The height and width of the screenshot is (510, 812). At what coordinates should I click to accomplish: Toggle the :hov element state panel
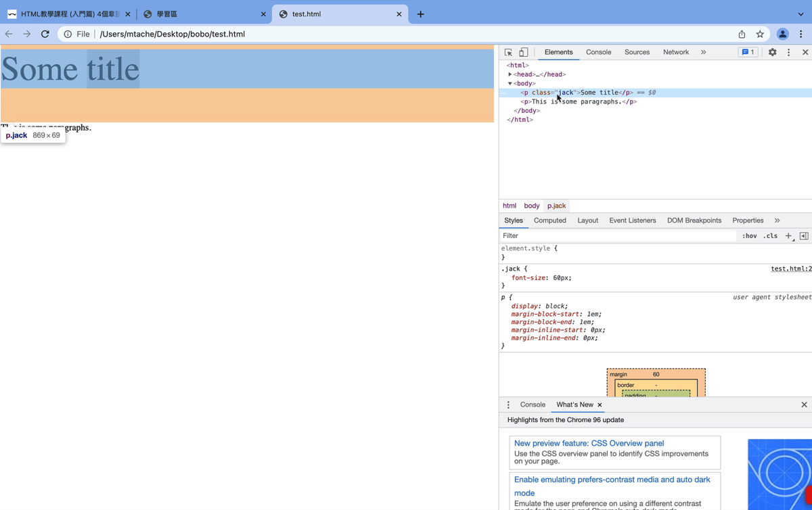click(x=749, y=236)
